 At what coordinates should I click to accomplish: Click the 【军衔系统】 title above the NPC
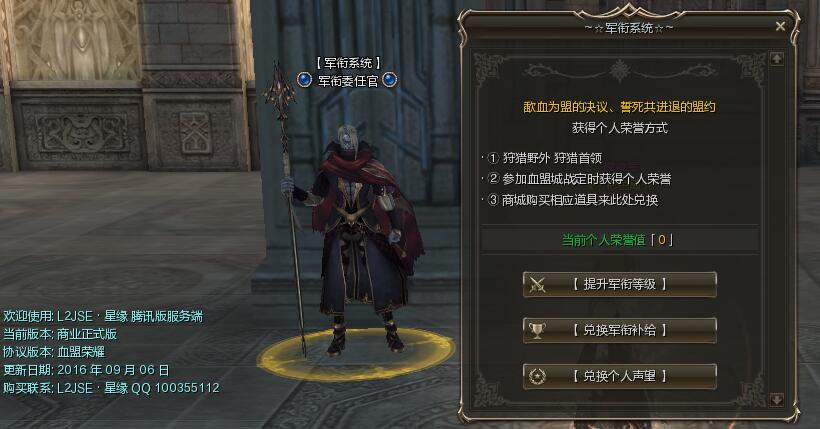348,63
